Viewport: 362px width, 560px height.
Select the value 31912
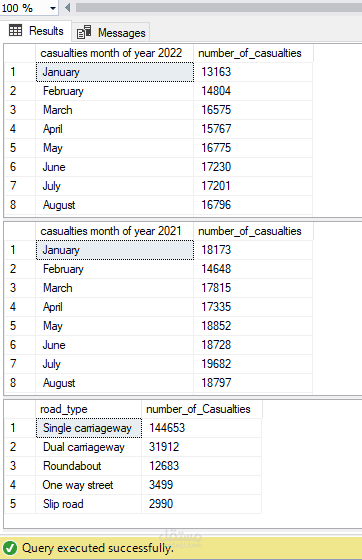[x=201, y=447]
